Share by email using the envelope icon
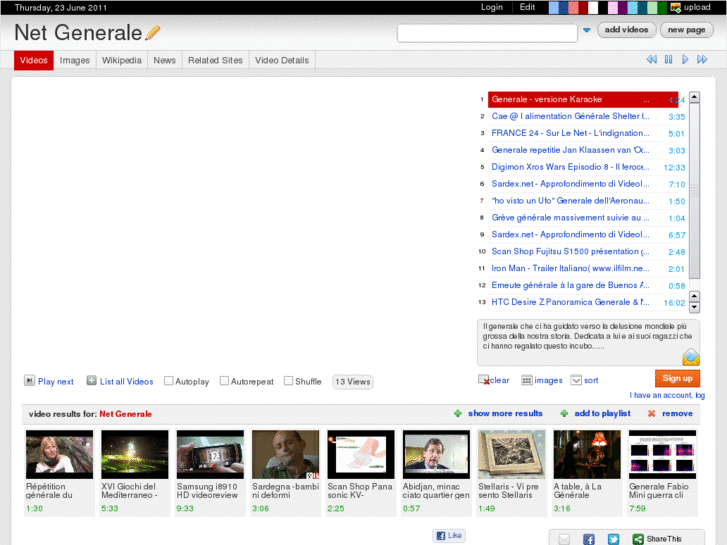727x545 pixels. (x=564, y=539)
